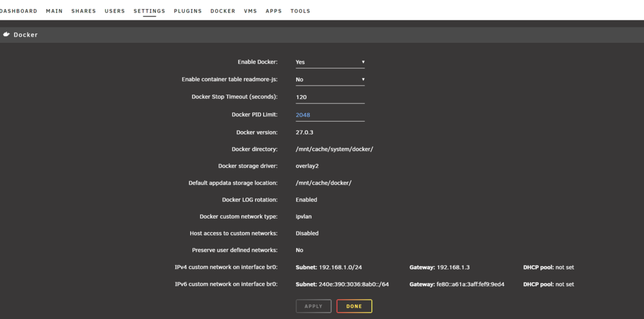Open the container table readmore-js dropdown
644x319 pixels.
330,80
